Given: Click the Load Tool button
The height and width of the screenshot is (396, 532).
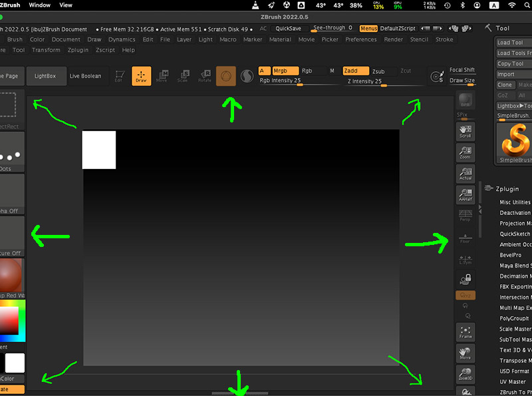Looking at the screenshot, I should [513, 43].
